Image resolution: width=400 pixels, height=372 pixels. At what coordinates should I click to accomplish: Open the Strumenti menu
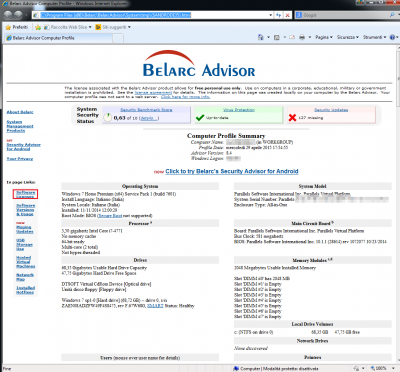pyautogui.click(x=375, y=37)
